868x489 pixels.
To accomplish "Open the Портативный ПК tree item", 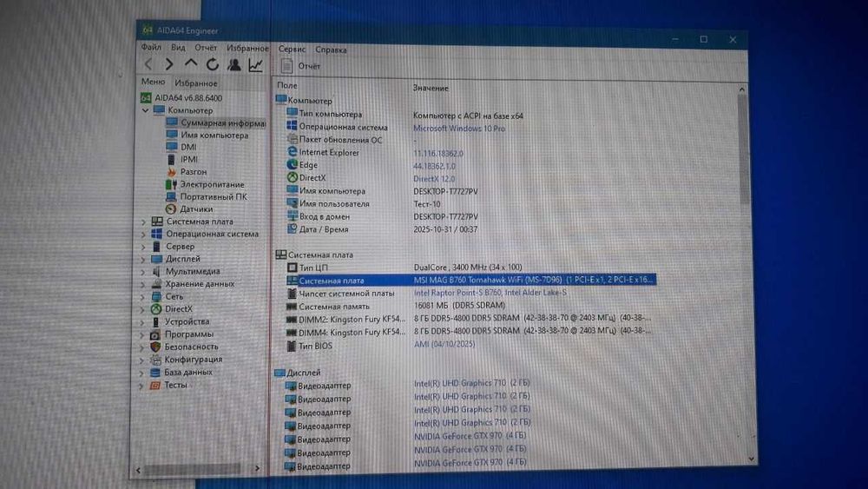I will click(x=214, y=196).
